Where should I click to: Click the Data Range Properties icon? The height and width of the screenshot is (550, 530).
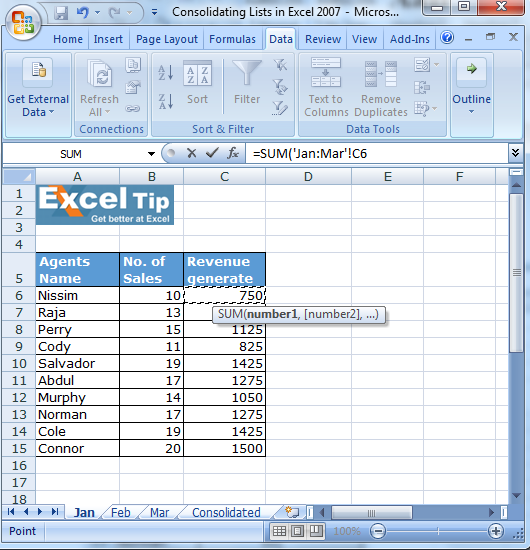133,87
